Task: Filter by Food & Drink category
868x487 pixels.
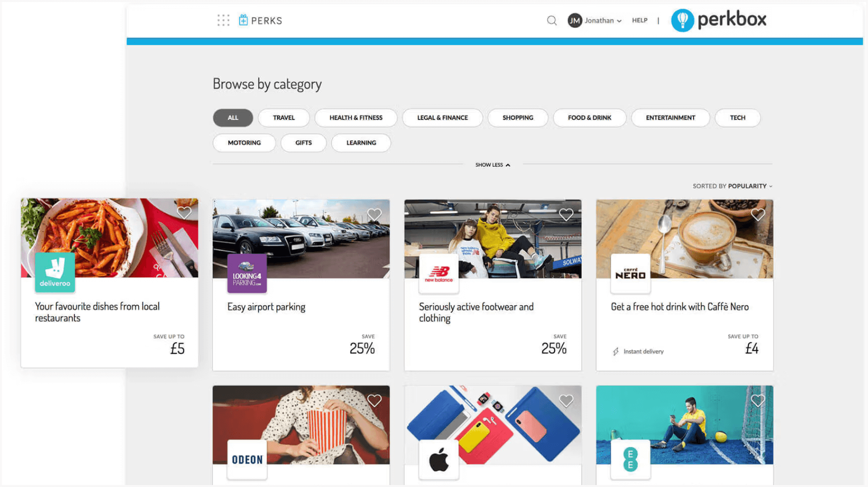Action: (589, 118)
